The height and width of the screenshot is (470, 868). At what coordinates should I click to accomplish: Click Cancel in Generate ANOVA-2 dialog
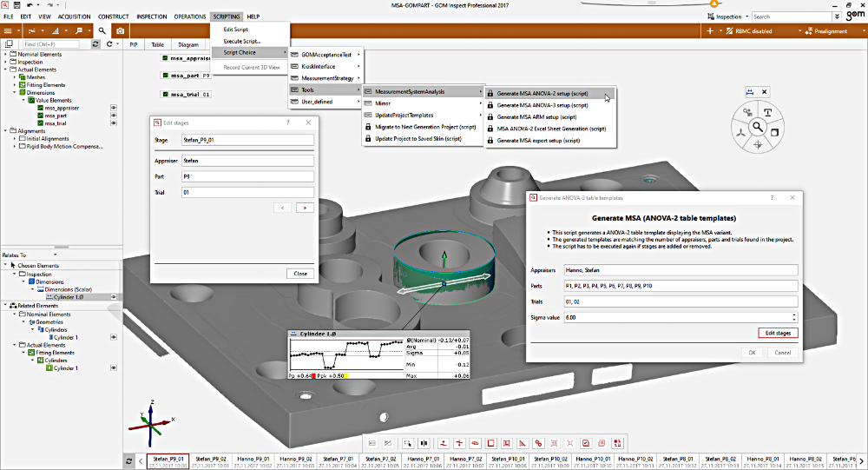782,353
